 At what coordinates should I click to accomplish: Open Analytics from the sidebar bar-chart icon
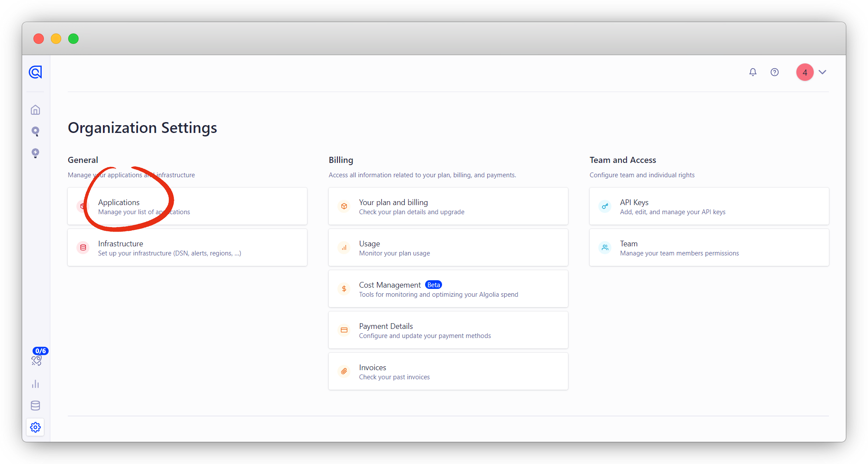35,384
